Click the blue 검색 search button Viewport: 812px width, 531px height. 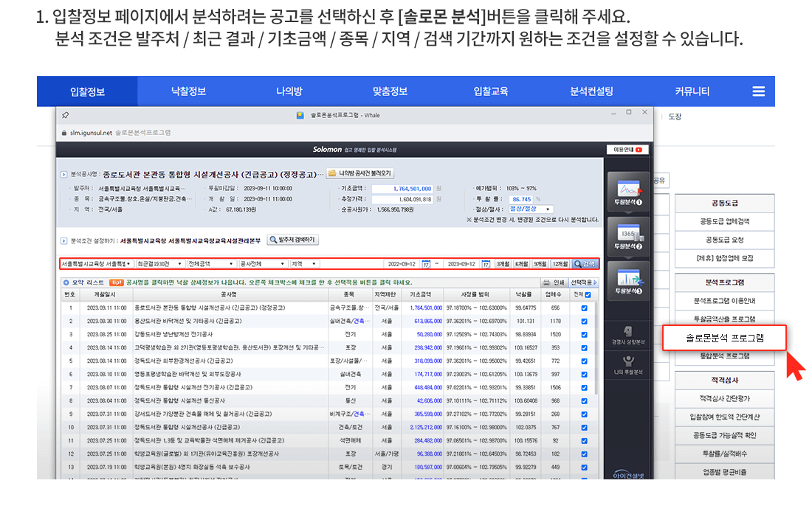585,264
